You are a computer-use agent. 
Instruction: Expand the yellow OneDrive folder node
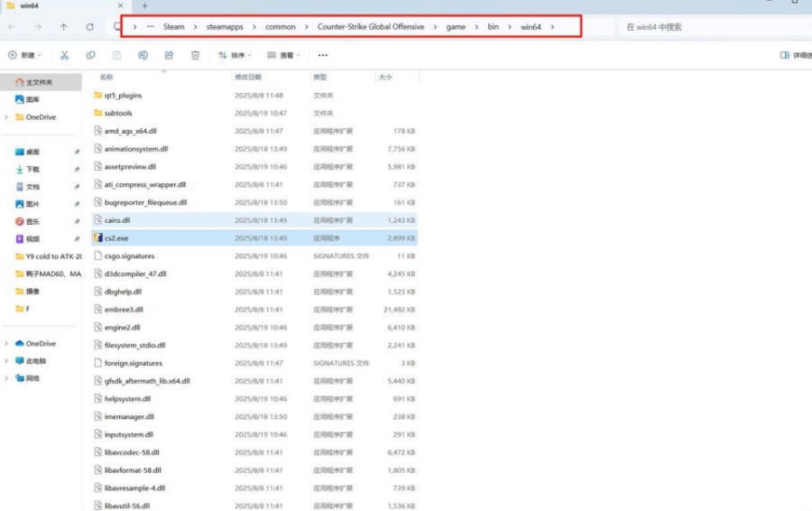[x=6, y=117]
